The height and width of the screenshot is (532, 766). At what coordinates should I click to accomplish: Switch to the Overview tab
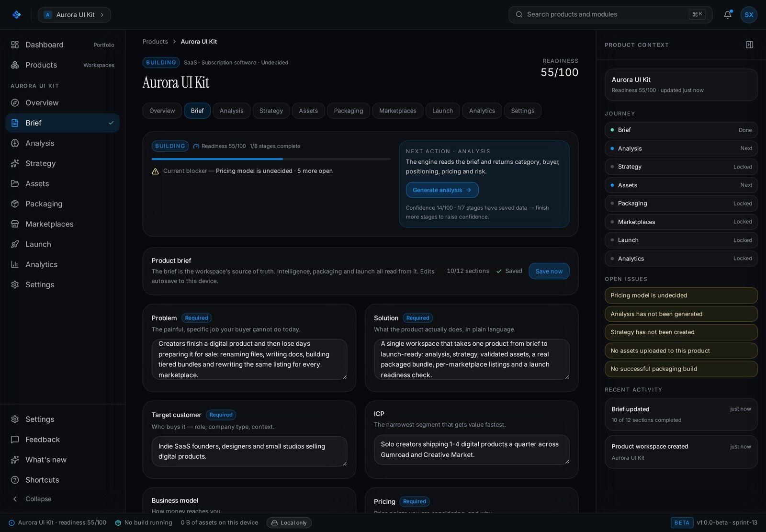pos(162,111)
